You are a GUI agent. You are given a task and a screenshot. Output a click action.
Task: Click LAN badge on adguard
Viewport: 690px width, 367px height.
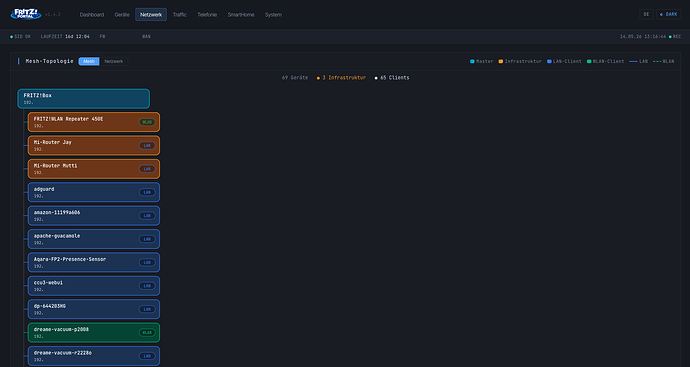[x=147, y=192]
